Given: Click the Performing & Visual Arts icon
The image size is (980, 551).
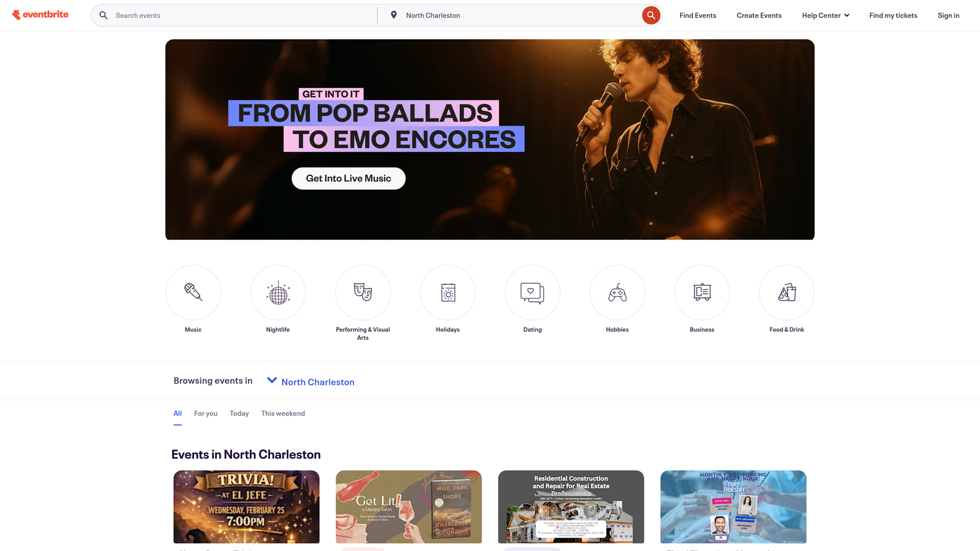Looking at the screenshot, I should coord(363,293).
